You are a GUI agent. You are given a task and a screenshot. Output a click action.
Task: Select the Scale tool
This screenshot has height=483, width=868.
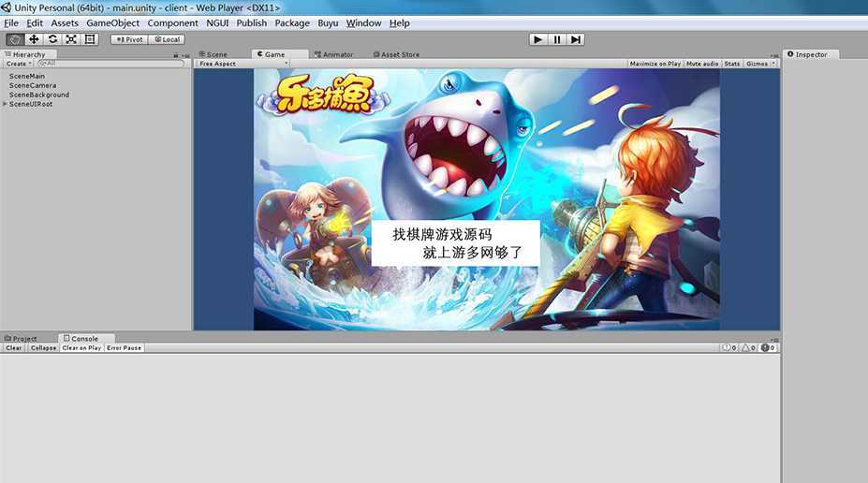click(x=71, y=39)
